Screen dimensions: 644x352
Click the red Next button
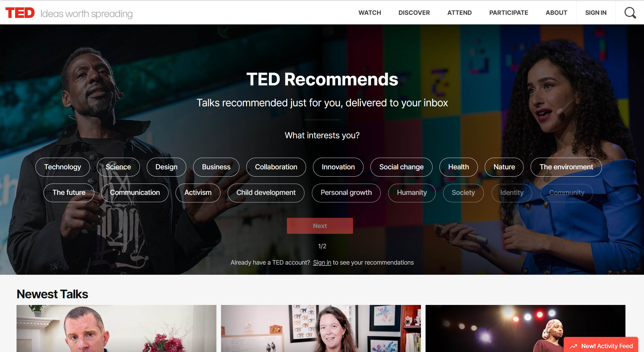point(320,226)
